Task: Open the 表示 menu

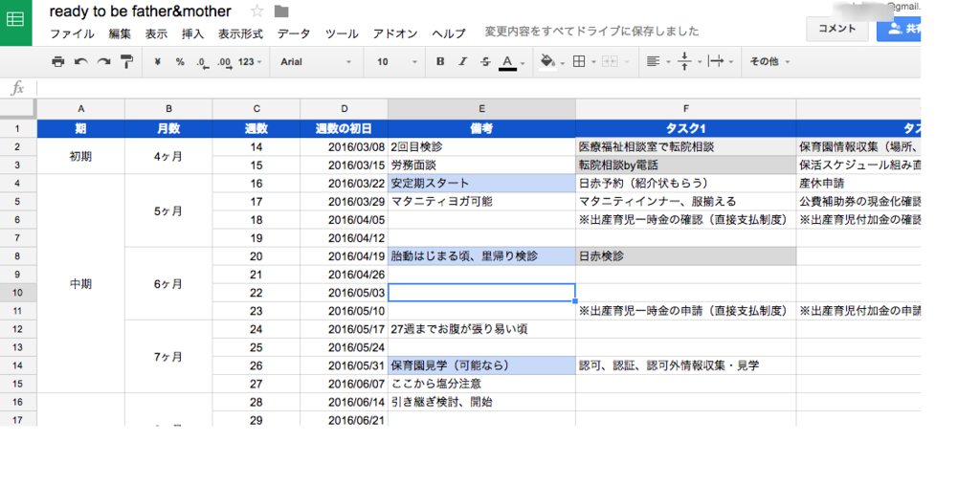Action: pyautogui.click(x=156, y=33)
